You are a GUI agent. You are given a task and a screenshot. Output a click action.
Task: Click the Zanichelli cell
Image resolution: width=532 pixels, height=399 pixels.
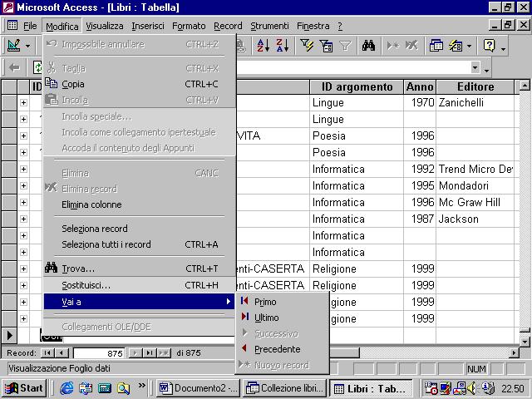pyautogui.click(x=475, y=102)
